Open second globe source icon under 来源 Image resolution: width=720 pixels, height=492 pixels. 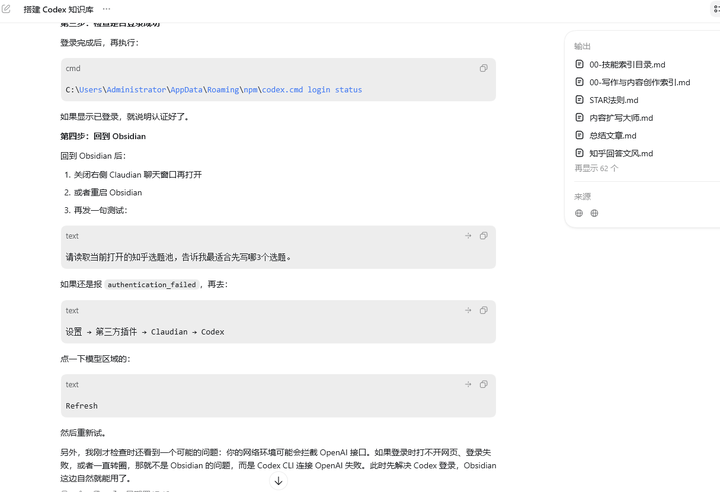(x=594, y=213)
